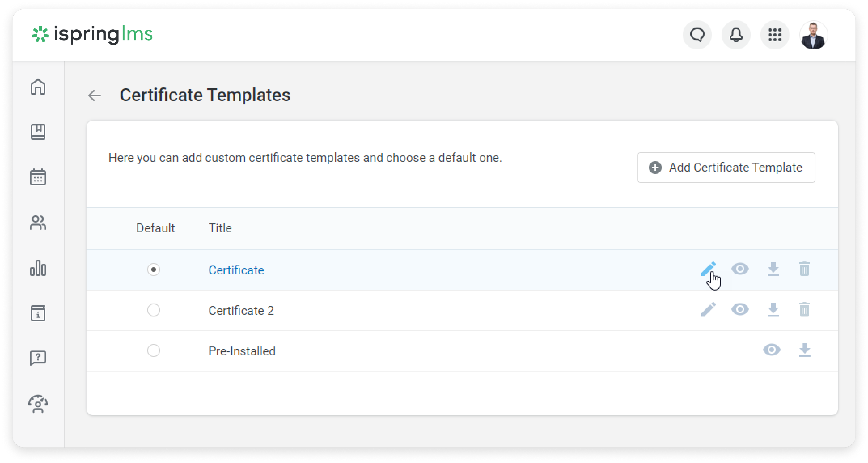Set Pre-Installed as default template
The width and height of the screenshot is (868, 463).
pos(154,351)
